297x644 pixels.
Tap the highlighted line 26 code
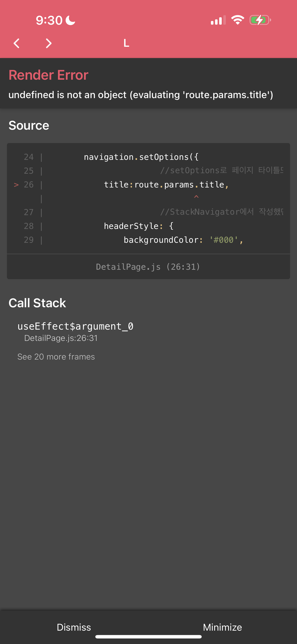click(x=166, y=184)
